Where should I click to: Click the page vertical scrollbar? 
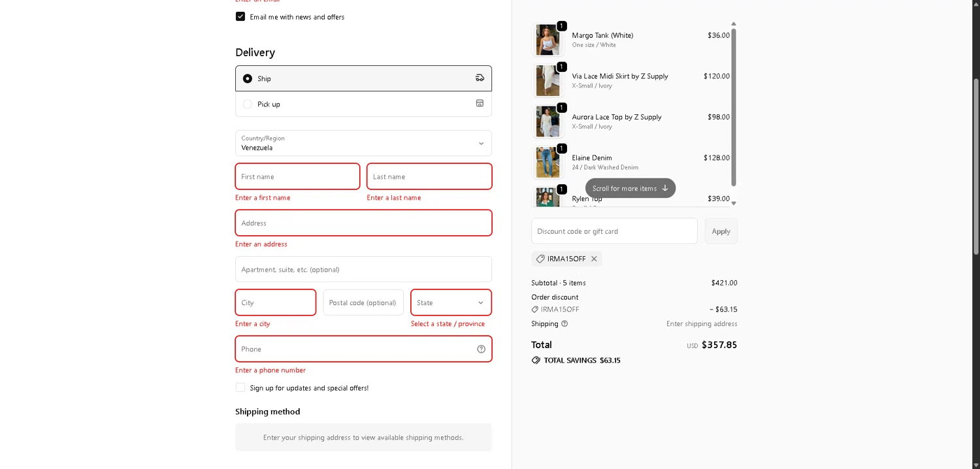click(x=976, y=167)
